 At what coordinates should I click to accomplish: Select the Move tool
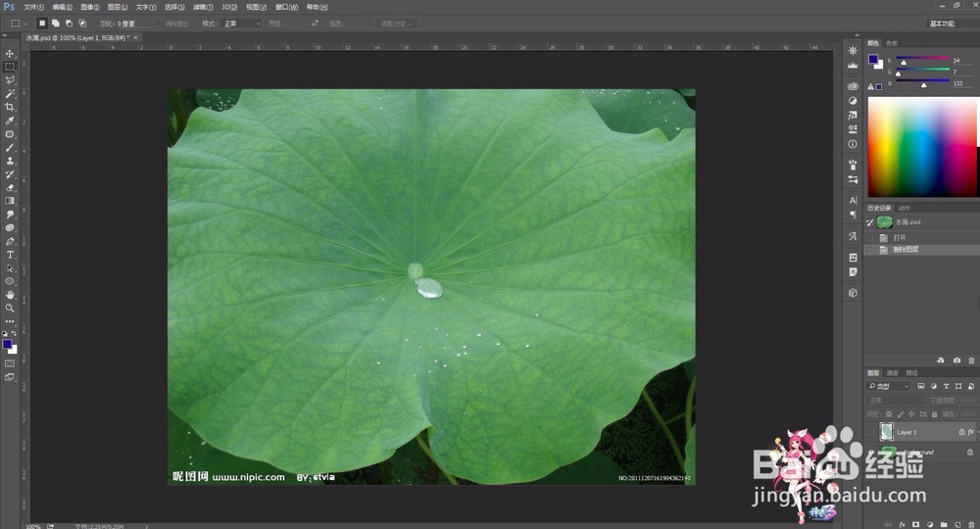[10, 54]
